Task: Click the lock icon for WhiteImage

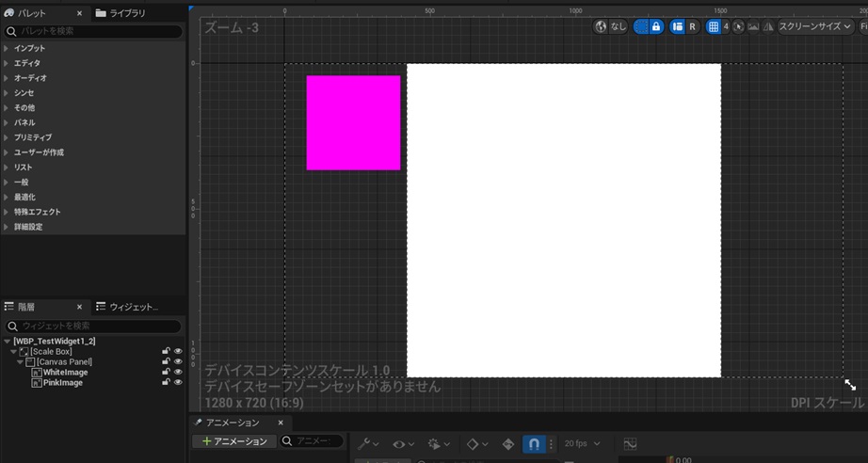Action: pos(166,373)
